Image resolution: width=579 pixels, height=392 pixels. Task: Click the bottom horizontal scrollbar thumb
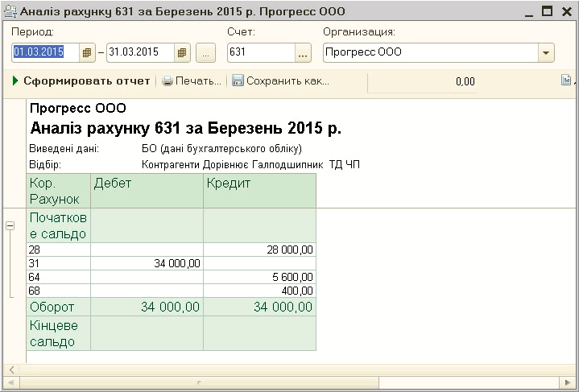pos(200,382)
